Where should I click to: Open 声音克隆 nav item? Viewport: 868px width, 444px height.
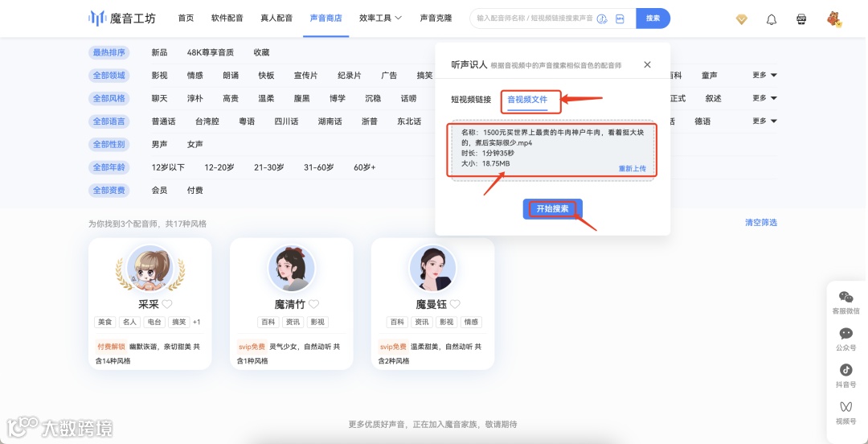(436, 18)
